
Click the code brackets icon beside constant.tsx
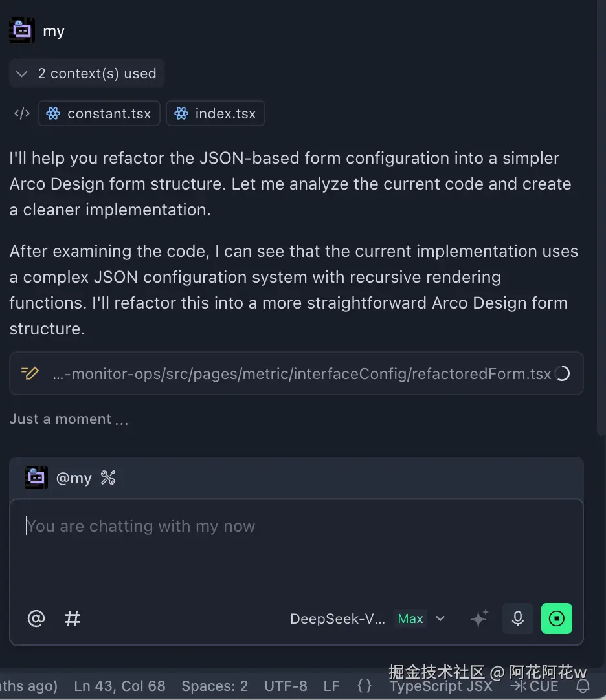[22, 114]
